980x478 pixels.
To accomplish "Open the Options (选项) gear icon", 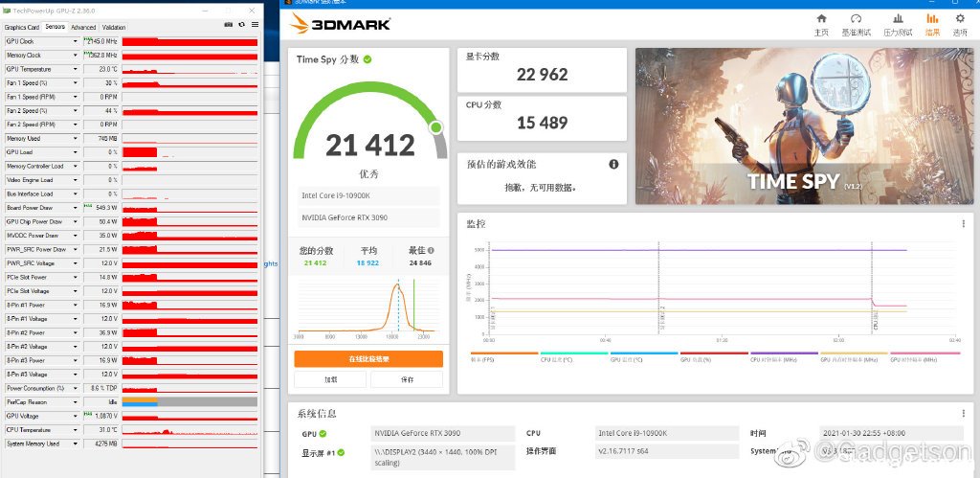I will pyautogui.click(x=960, y=19).
